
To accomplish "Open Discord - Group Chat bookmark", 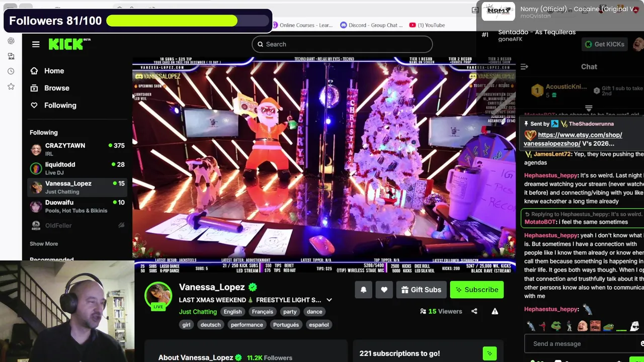I will 372,25.
